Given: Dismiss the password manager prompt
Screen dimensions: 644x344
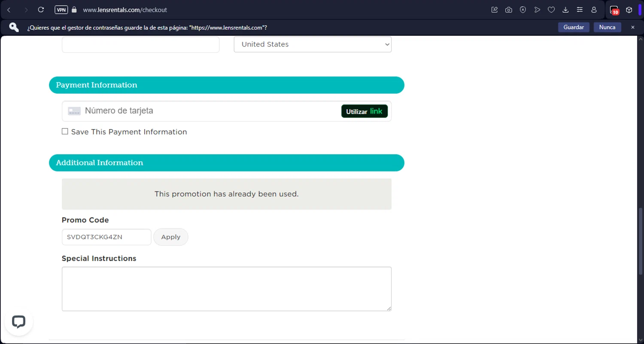Looking at the screenshot, I should coord(633,27).
